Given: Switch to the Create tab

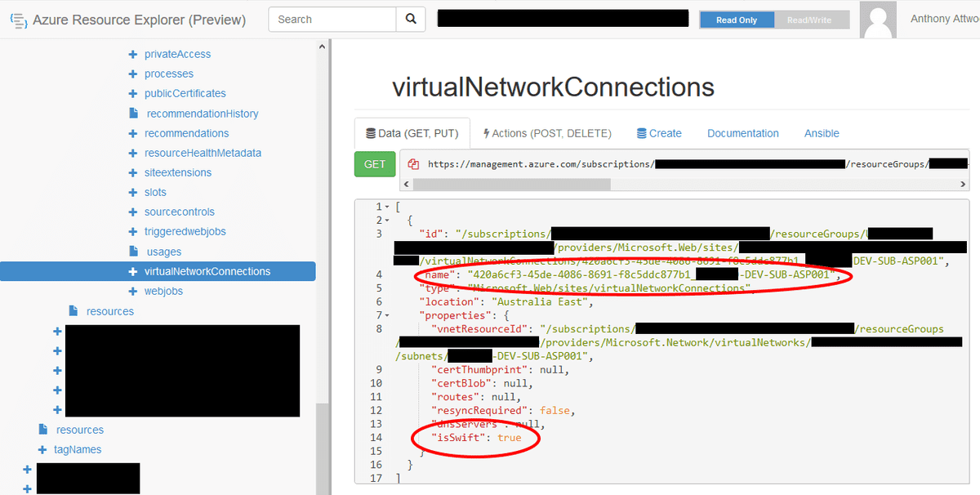Looking at the screenshot, I should coord(659,133).
